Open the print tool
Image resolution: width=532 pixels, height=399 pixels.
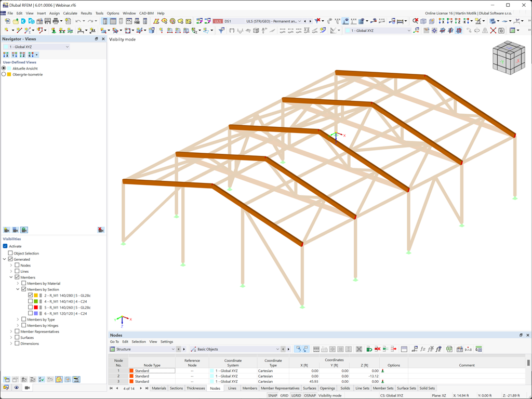click(x=54, y=21)
